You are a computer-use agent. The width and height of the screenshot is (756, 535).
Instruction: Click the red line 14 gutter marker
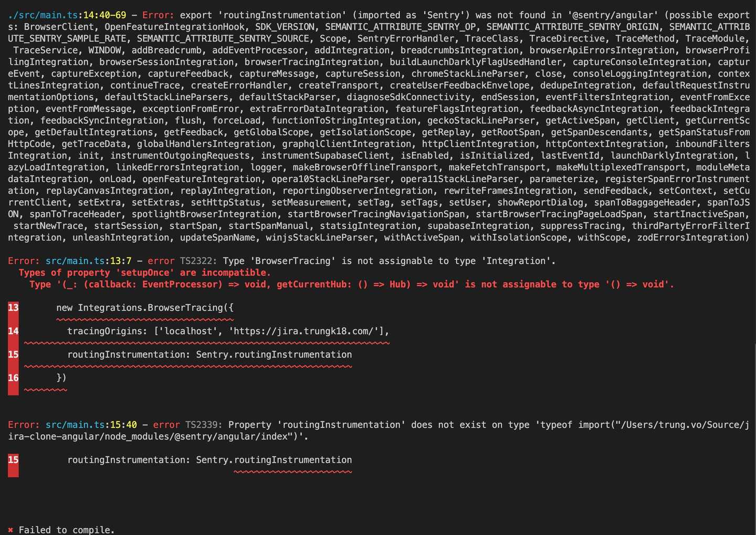13,331
